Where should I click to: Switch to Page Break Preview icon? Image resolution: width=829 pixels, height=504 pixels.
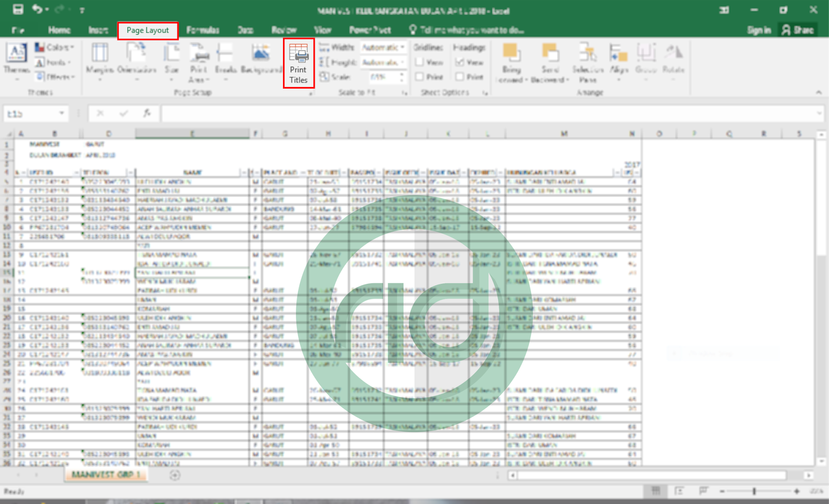(x=703, y=491)
